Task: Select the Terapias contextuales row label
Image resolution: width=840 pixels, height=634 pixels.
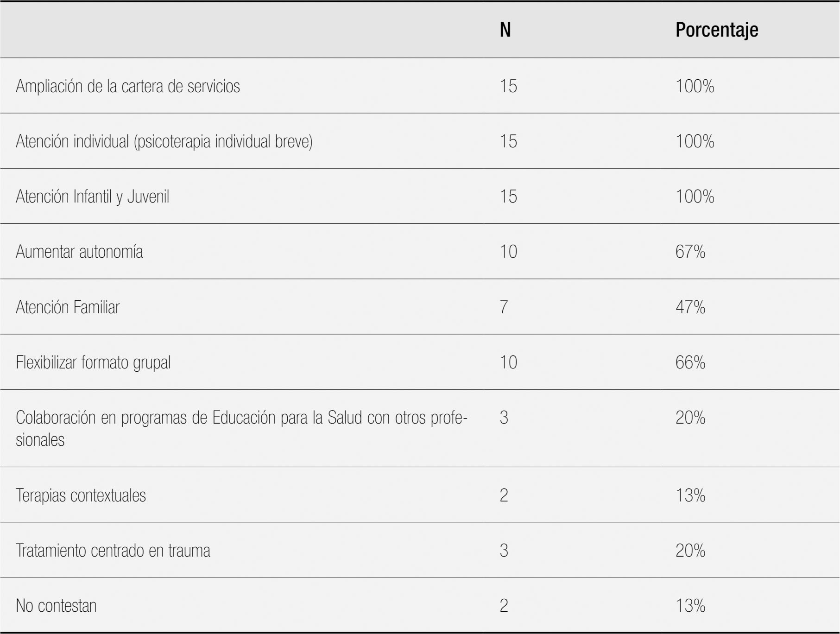Action: tap(81, 495)
